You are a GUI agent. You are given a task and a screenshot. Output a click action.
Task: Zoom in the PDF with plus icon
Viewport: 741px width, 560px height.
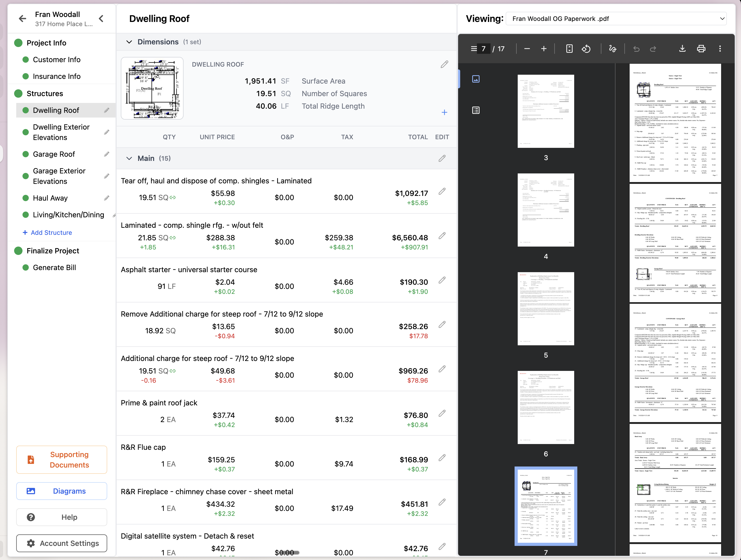(x=544, y=49)
